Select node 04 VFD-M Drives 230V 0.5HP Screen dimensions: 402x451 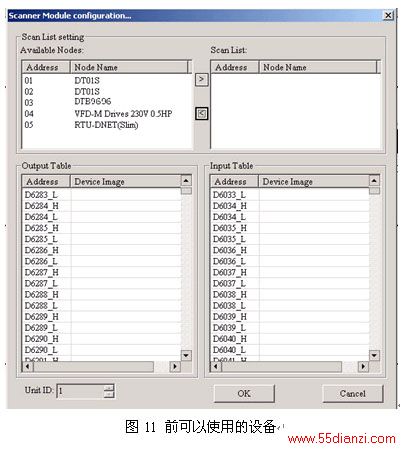pos(107,114)
